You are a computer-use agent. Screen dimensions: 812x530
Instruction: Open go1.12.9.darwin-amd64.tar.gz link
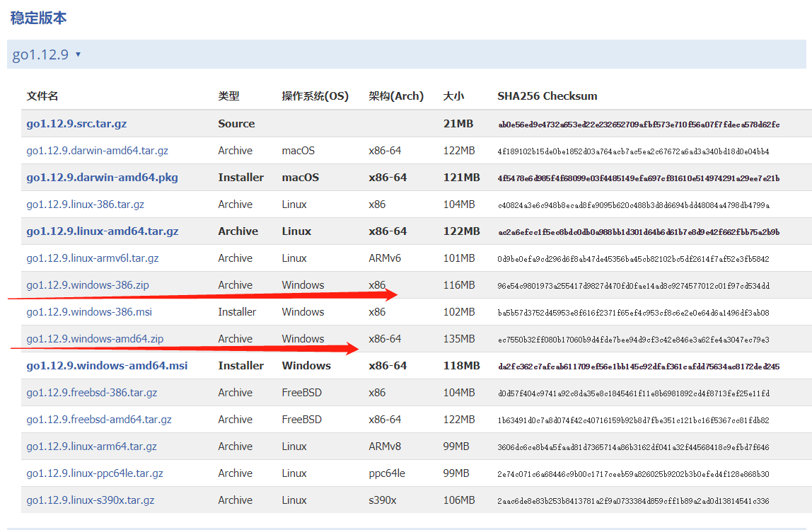(98, 151)
